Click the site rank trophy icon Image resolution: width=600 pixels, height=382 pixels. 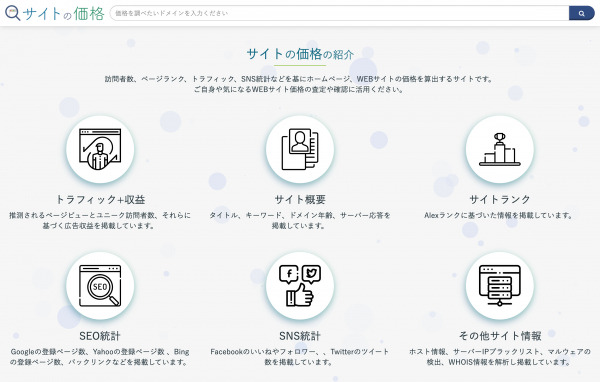pyautogui.click(x=499, y=149)
